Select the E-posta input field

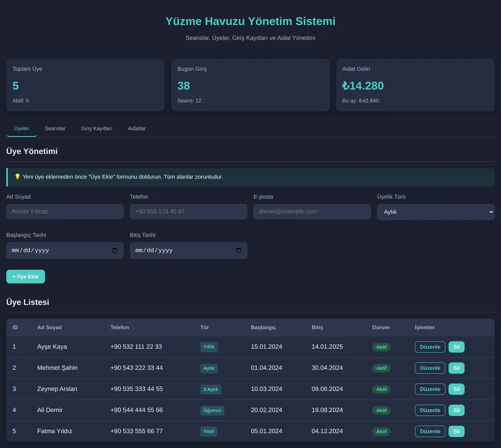click(312, 211)
